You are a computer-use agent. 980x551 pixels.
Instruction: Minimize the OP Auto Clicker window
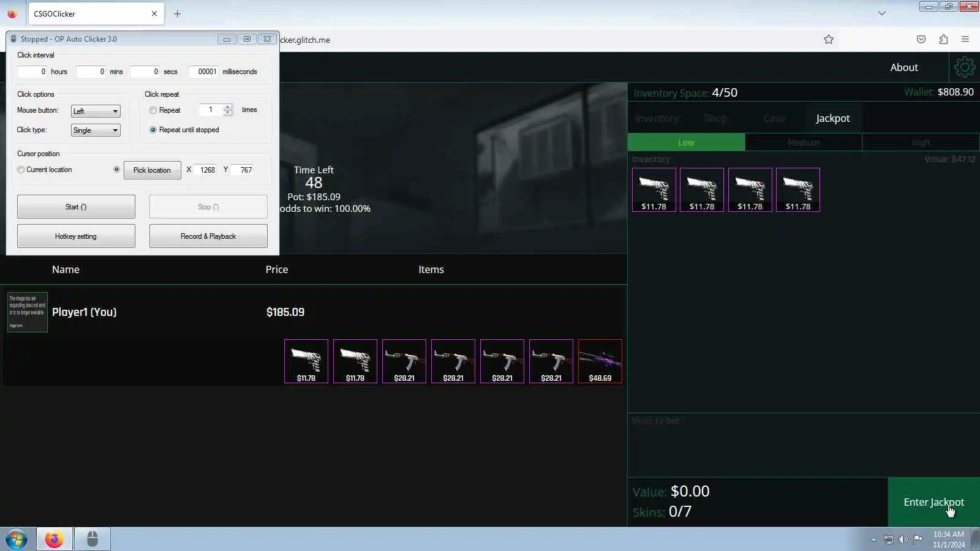click(227, 39)
